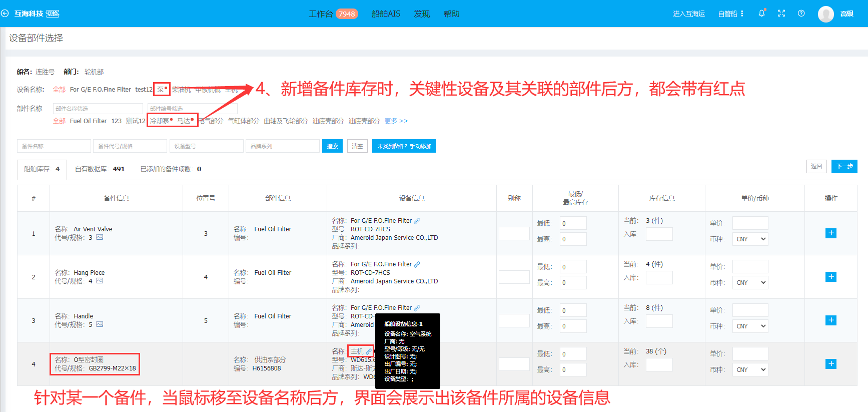Open 工作台 menu
Viewport: 868px width, 412px height.
click(x=321, y=14)
